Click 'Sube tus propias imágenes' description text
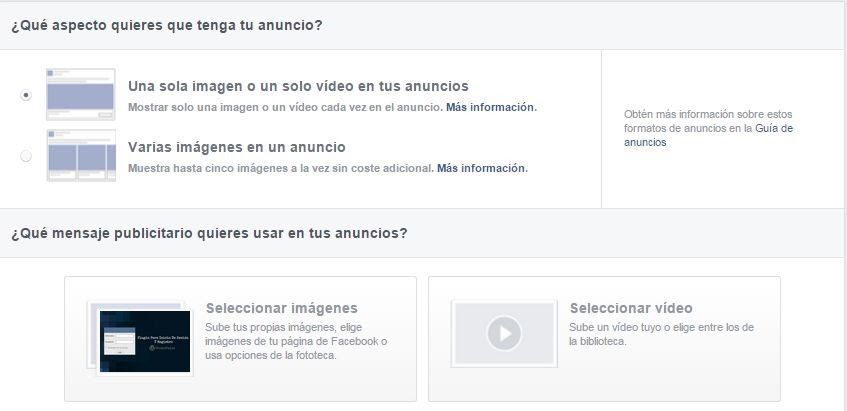Viewport: 847px width, 411px height. coord(296,341)
